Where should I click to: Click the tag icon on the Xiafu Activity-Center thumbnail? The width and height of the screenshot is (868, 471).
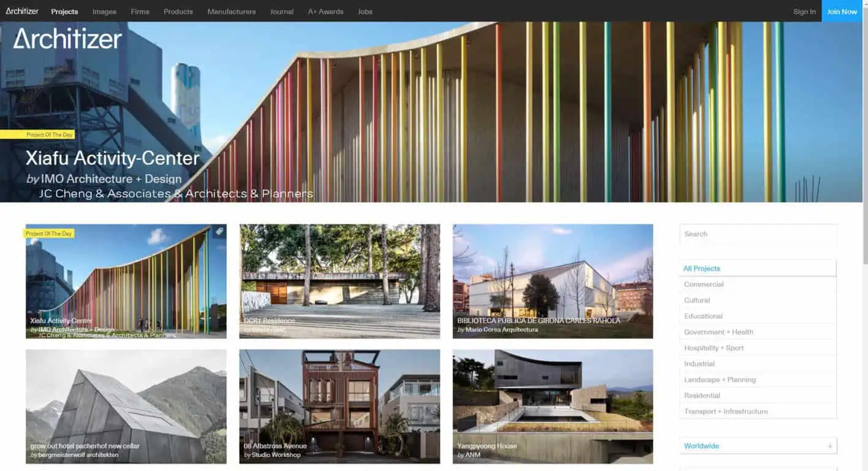[x=219, y=232]
